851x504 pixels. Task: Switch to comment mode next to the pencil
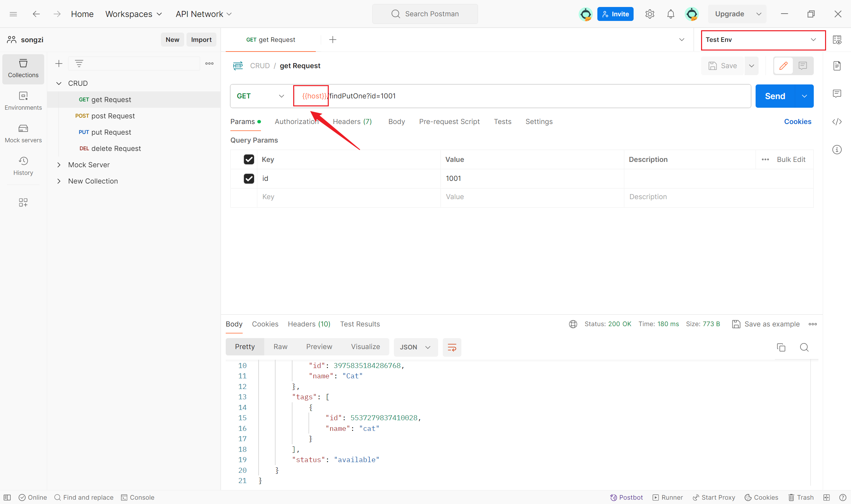[x=803, y=66]
